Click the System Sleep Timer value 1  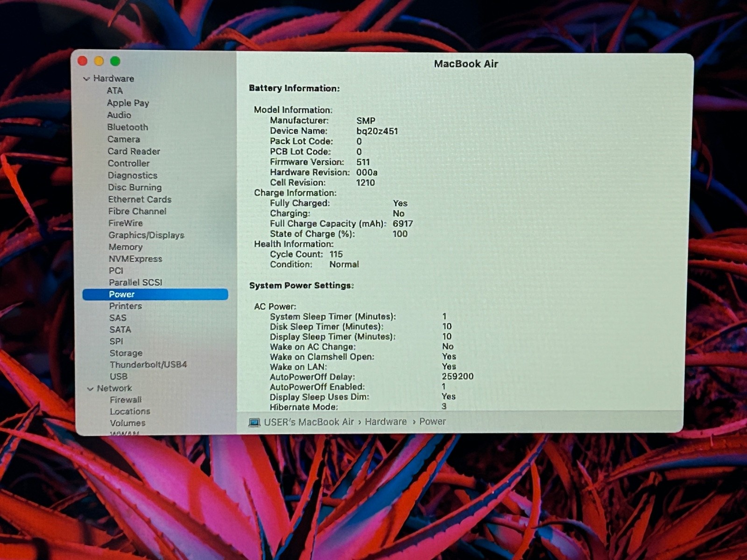(444, 316)
